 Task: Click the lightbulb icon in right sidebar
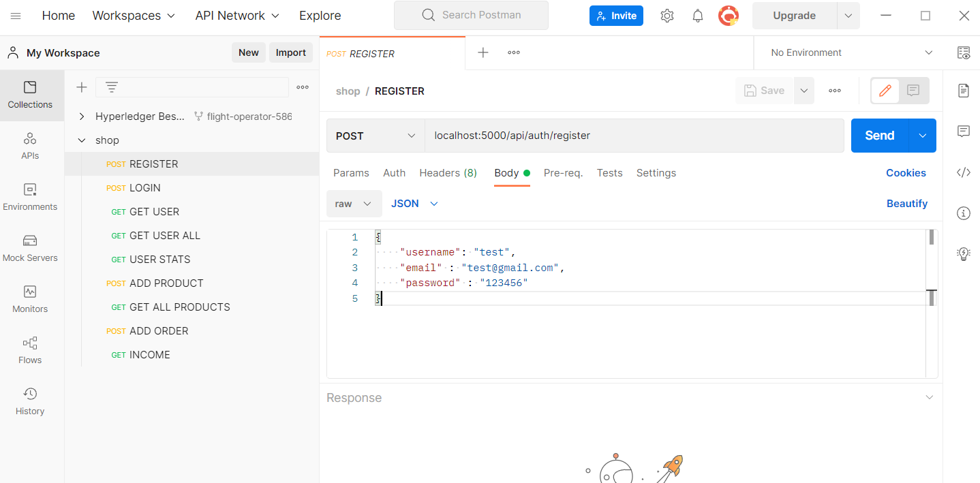coord(963,254)
